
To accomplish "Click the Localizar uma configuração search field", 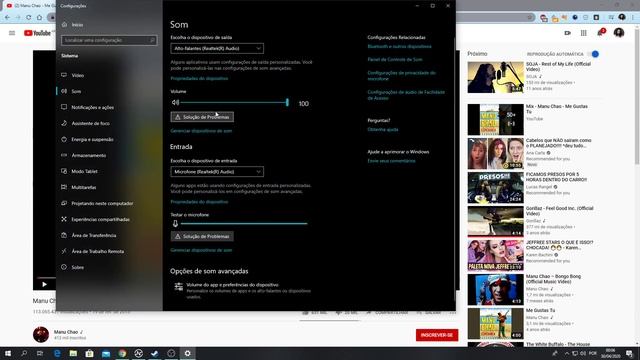I will coord(109,40).
